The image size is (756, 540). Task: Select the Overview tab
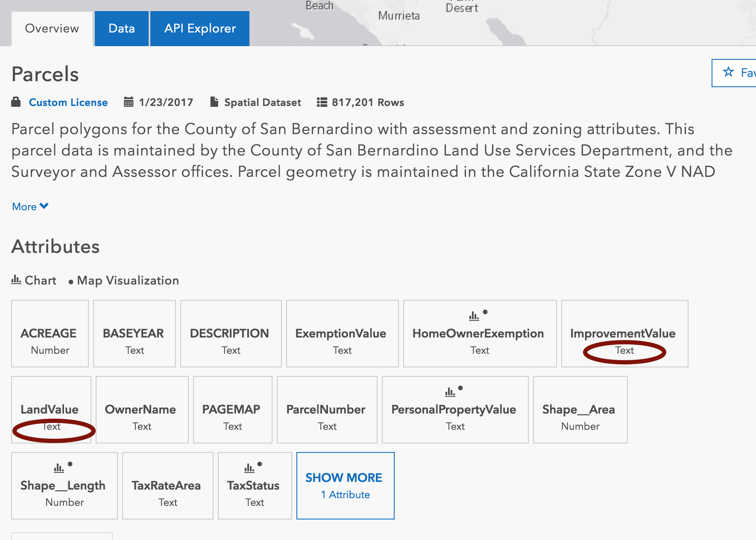click(x=52, y=29)
